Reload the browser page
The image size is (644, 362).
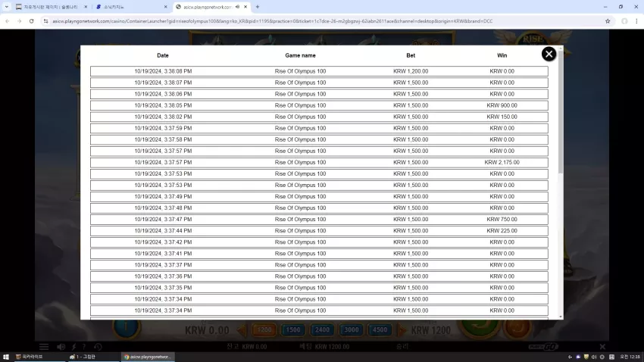point(31,21)
